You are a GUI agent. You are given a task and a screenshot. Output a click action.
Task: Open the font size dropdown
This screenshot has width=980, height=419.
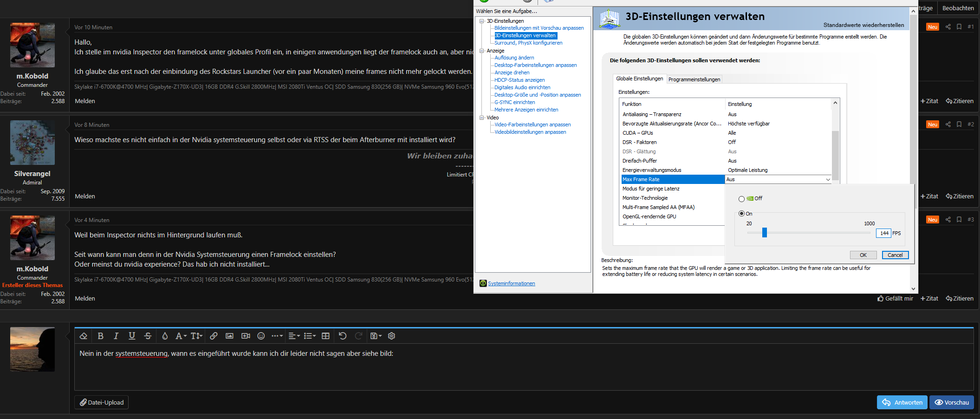coord(197,336)
